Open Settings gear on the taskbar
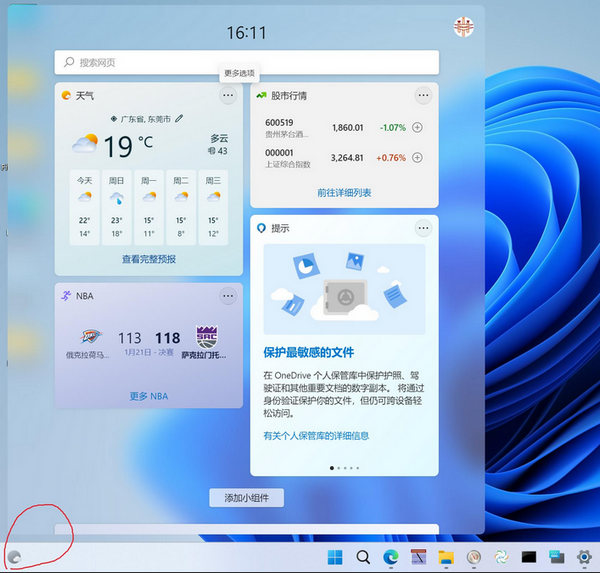 coord(584,557)
